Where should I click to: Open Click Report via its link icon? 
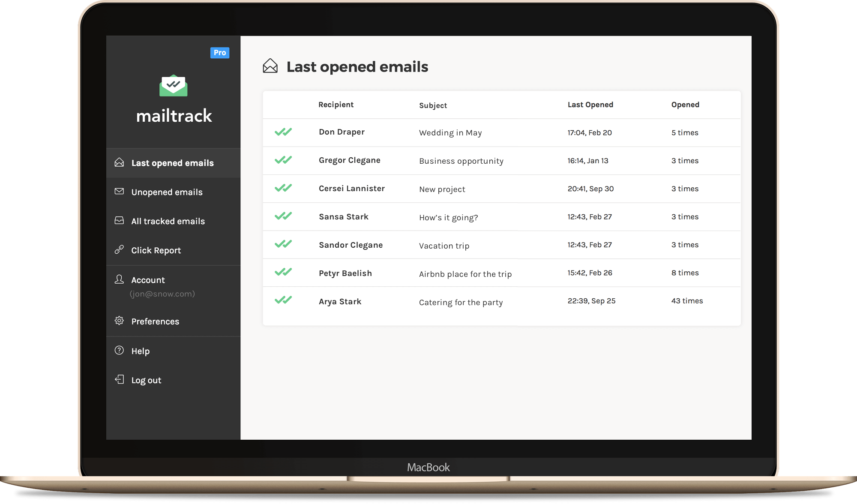pos(119,250)
